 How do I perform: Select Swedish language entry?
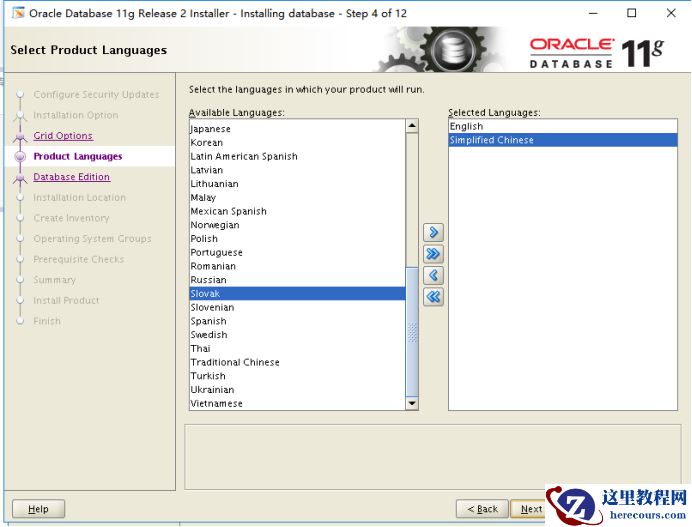(297, 335)
